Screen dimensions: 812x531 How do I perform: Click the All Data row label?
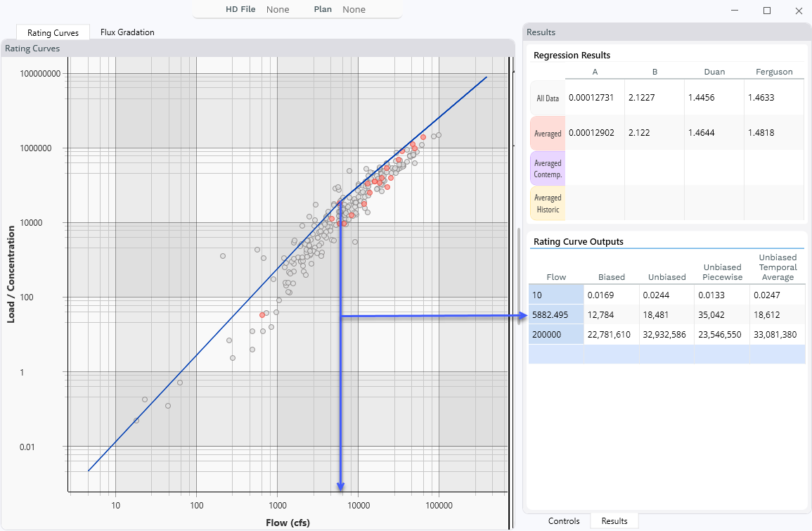pyautogui.click(x=548, y=98)
